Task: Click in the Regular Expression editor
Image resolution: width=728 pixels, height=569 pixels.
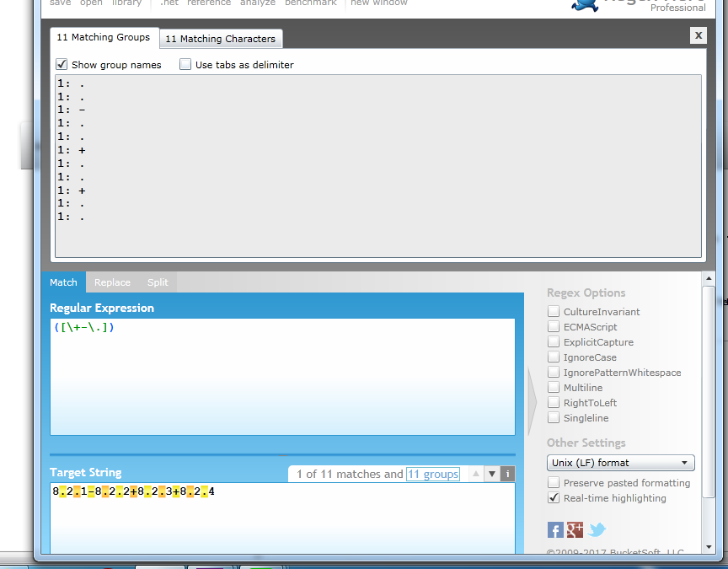Action: click(282, 377)
